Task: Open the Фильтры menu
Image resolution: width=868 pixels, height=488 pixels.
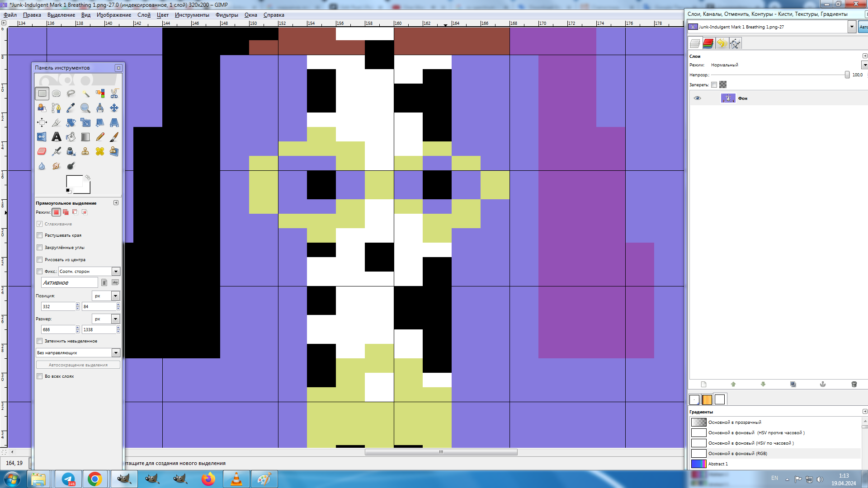Action: (227, 15)
